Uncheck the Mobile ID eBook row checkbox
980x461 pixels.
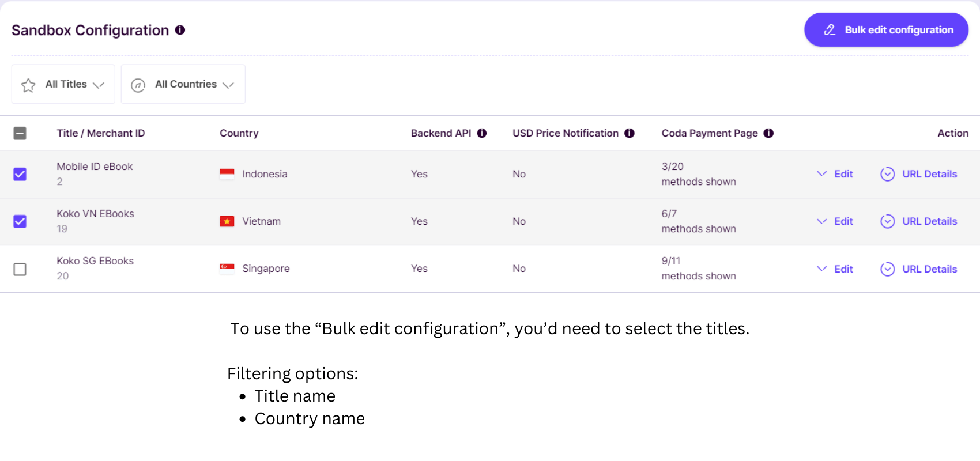20,174
